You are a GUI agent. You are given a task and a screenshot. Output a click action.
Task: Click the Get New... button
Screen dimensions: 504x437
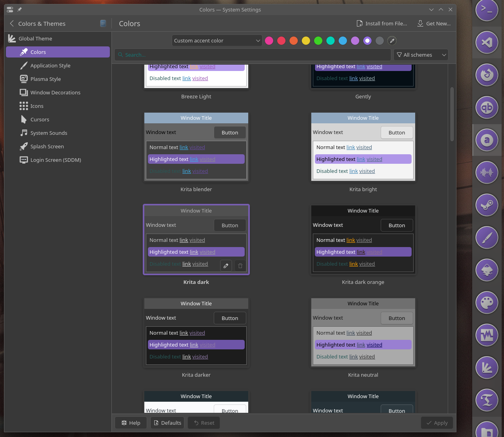[x=434, y=23]
